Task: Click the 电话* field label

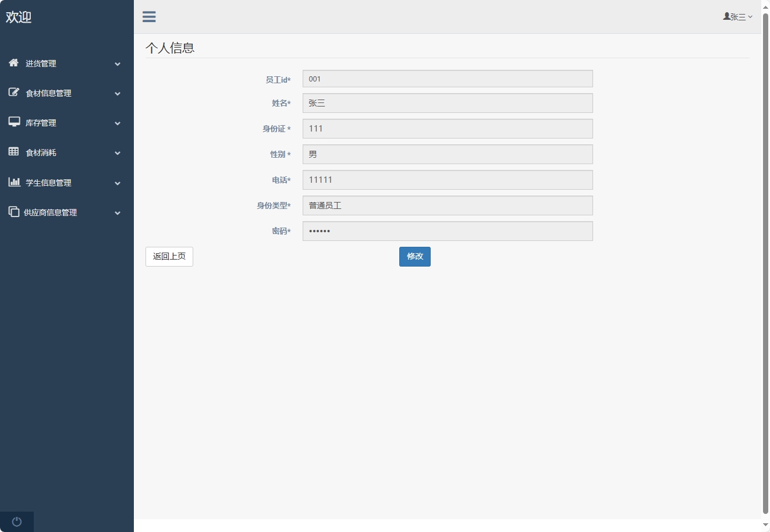Action: 282,180
